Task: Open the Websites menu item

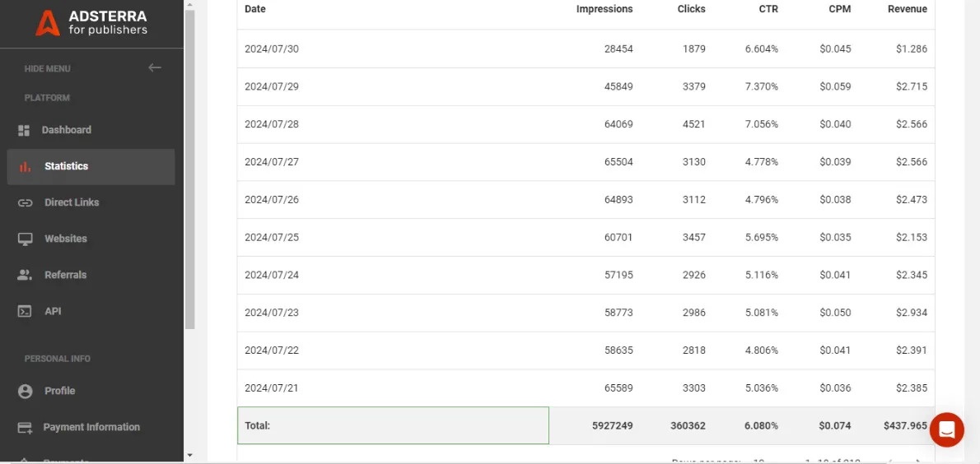Action: 66,239
